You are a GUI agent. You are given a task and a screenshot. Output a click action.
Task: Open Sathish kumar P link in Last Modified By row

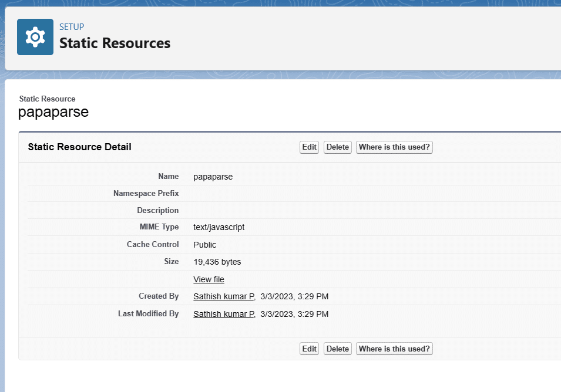[x=224, y=314]
